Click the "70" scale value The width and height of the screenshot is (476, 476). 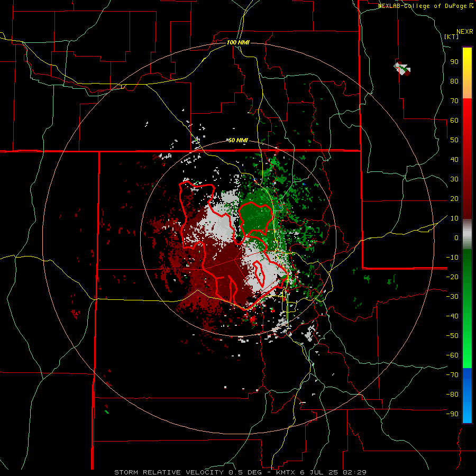point(454,101)
